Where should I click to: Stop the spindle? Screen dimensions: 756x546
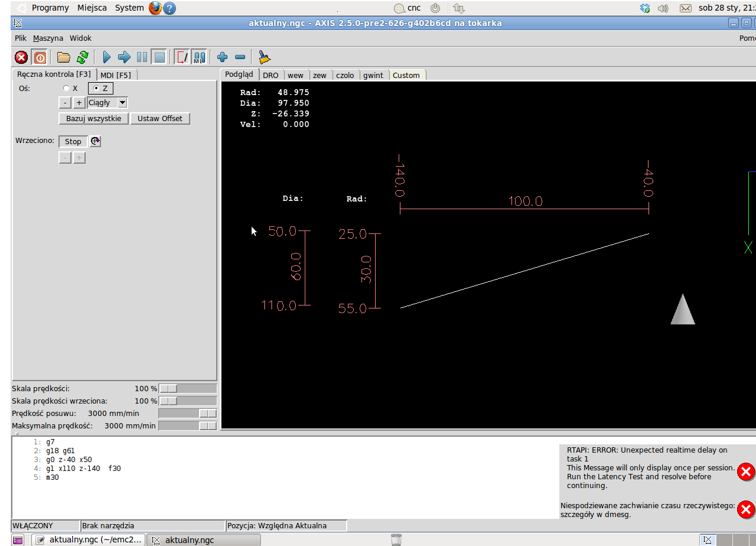[x=73, y=141]
